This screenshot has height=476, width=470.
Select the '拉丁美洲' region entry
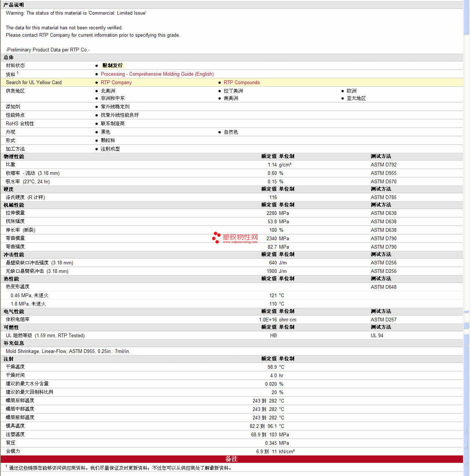tap(234, 91)
